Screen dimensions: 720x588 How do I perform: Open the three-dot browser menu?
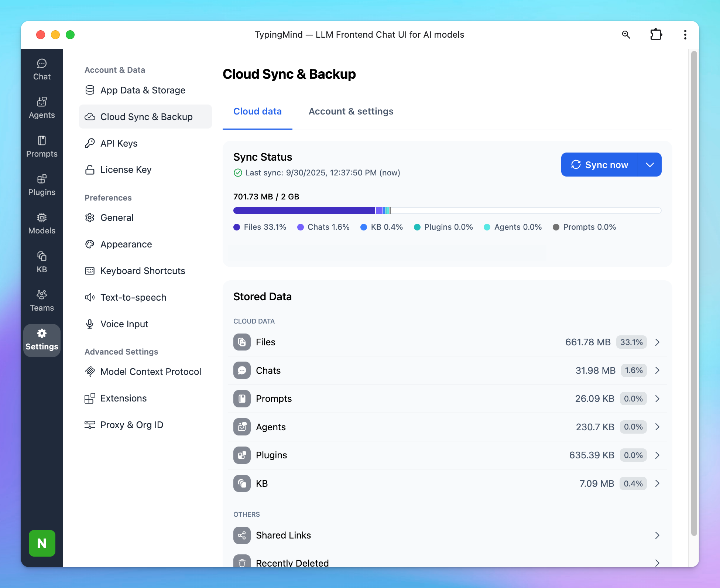tap(685, 35)
